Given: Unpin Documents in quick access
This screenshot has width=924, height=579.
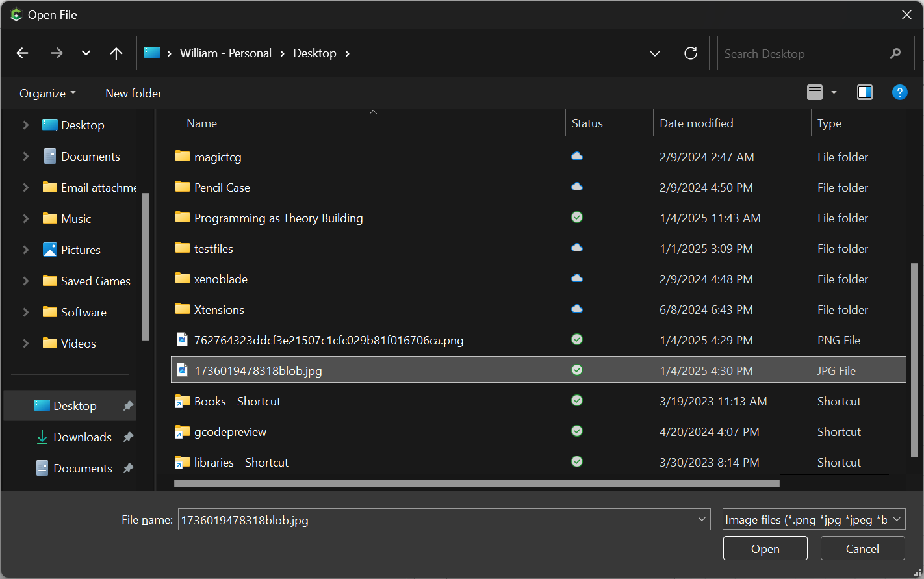Looking at the screenshot, I should tap(129, 468).
